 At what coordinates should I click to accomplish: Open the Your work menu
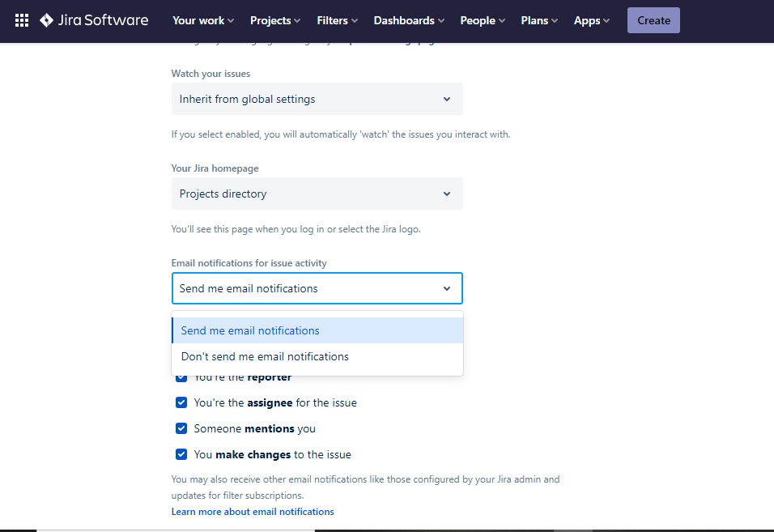pyautogui.click(x=203, y=20)
